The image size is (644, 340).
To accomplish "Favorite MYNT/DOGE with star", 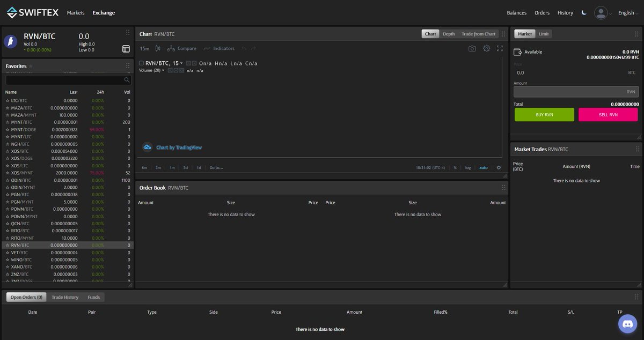I will tap(8, 129).
